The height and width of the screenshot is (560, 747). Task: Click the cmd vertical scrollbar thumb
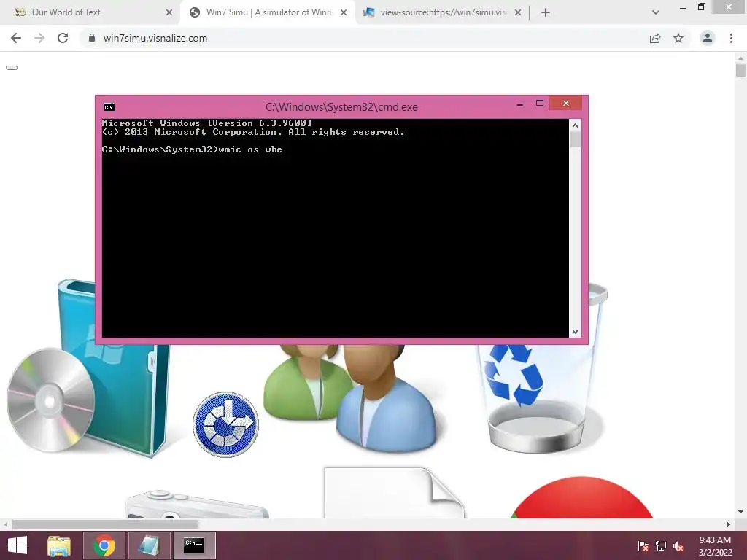click(x=575, y=139)
